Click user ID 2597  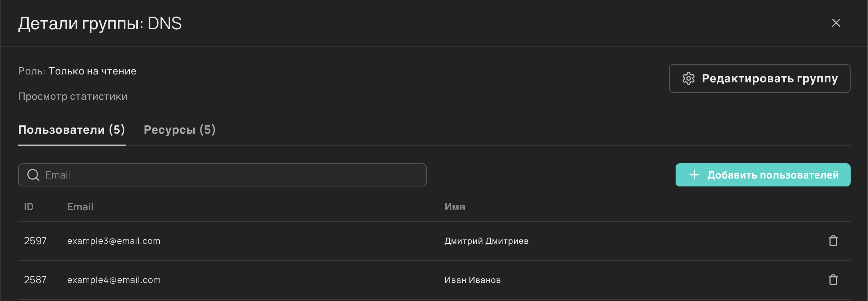[x=35, y=241]
